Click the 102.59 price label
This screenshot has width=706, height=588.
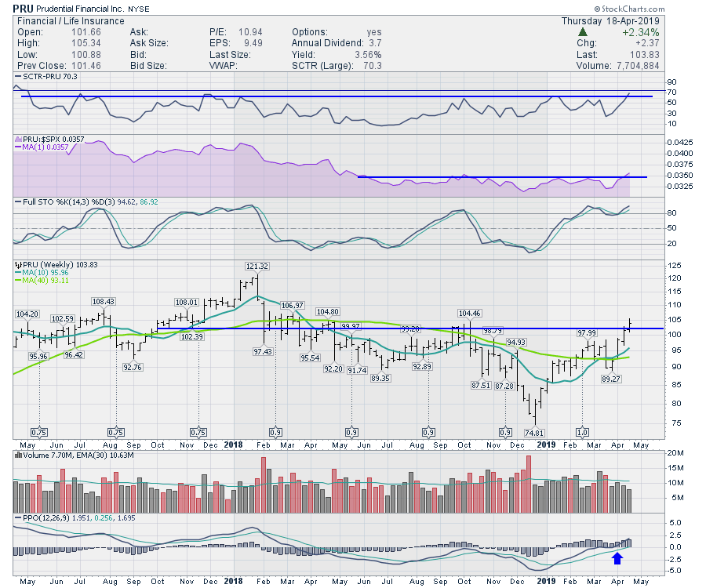coord(63,319)
